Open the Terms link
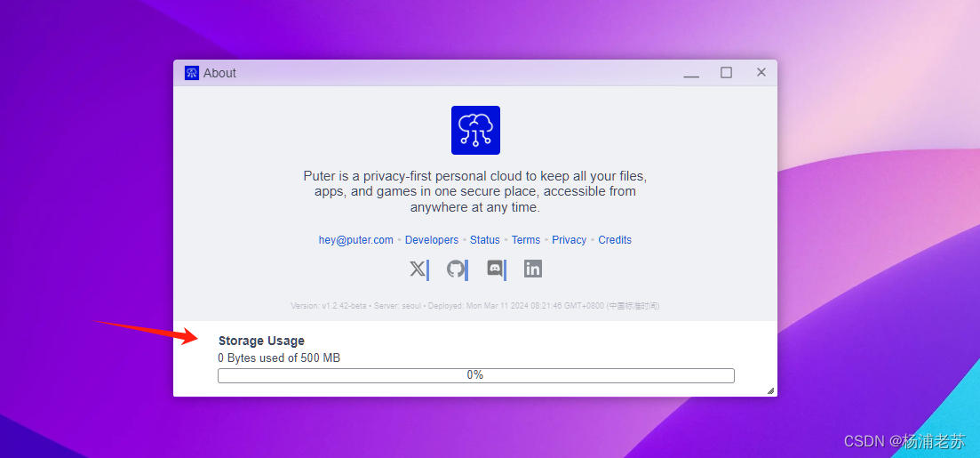 click(x=526, y=240)
